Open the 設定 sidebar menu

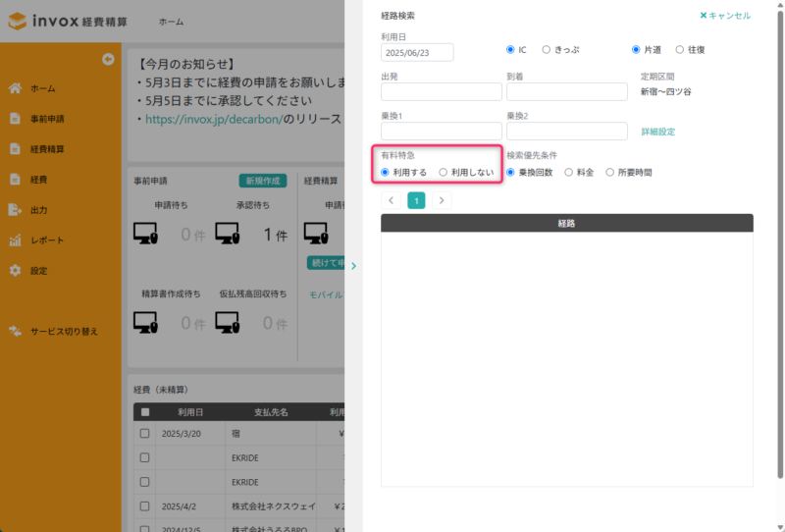[39, 271]
